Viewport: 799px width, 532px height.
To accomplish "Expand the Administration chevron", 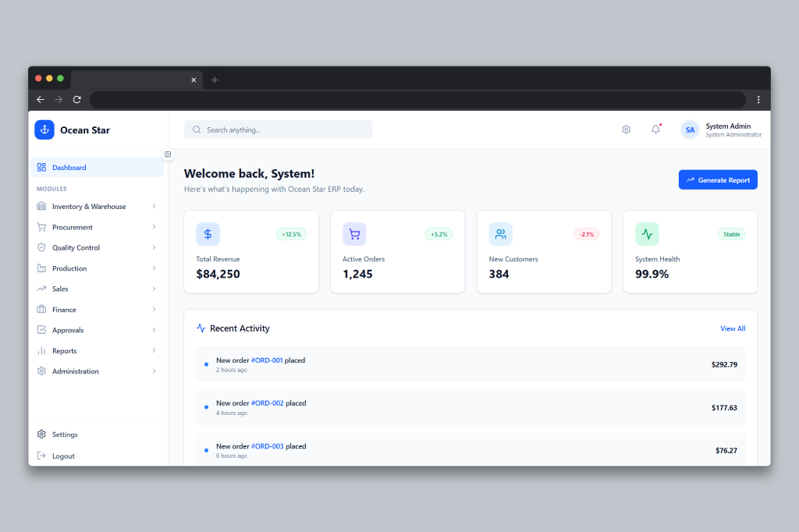I will [x=154, y=371].
